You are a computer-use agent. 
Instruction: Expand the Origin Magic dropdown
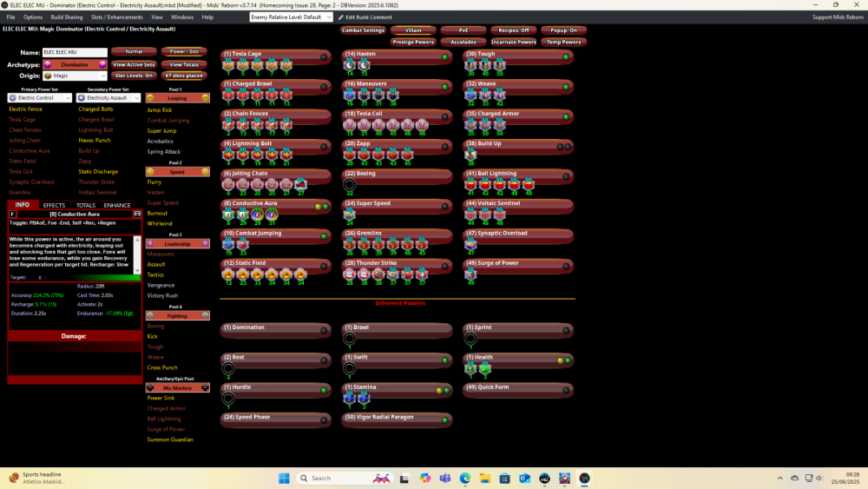click(74, 76)
